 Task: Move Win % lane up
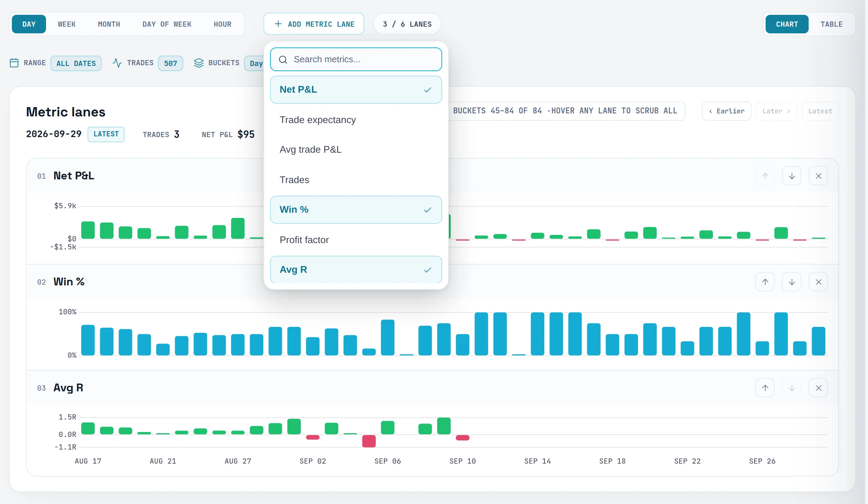click(x=765, y=282)
